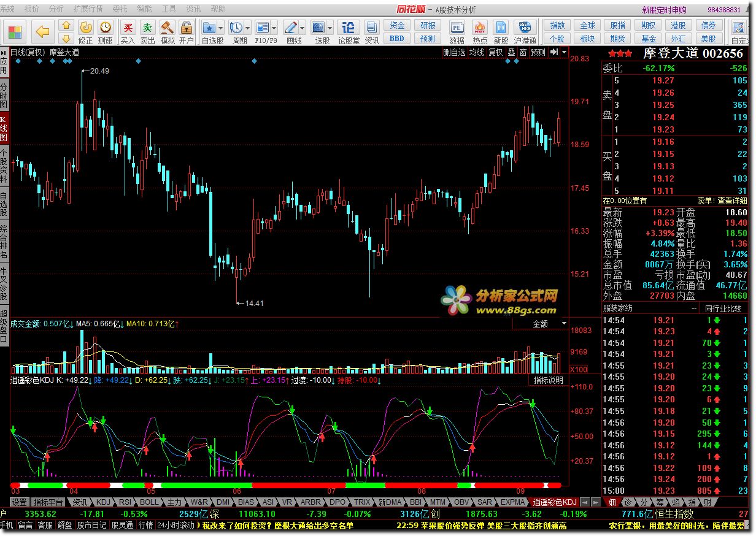Click the up arrow toolbar icon
Viewport: 756px width, 536px height.
tap(66, 25)
